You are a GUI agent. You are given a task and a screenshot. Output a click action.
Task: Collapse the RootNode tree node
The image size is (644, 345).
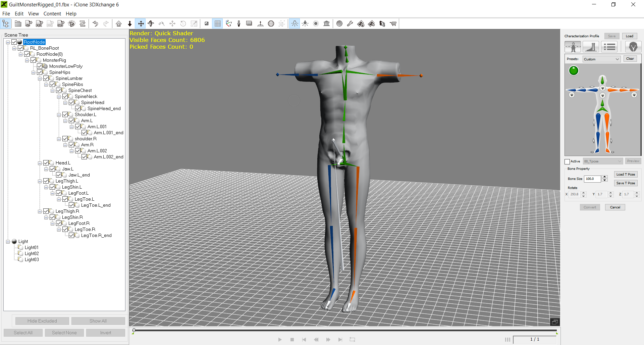(8, 42)
